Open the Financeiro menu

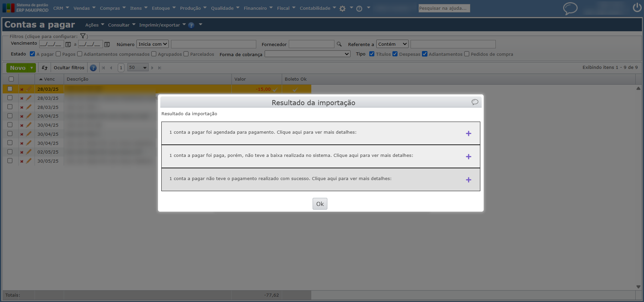click(x=258, y=8)
